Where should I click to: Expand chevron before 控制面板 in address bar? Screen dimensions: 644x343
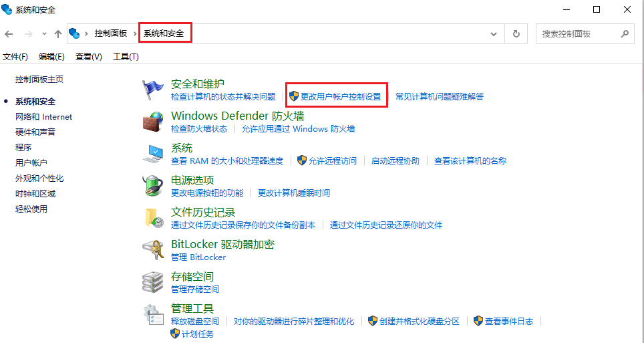86,33
